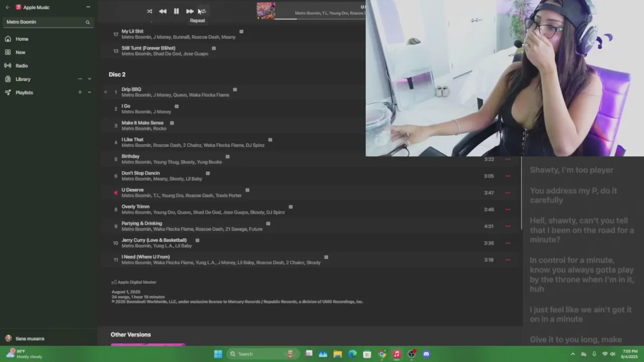
Task: Switch to Google Chrome in taskbar
Action: (x=382, y=354)
